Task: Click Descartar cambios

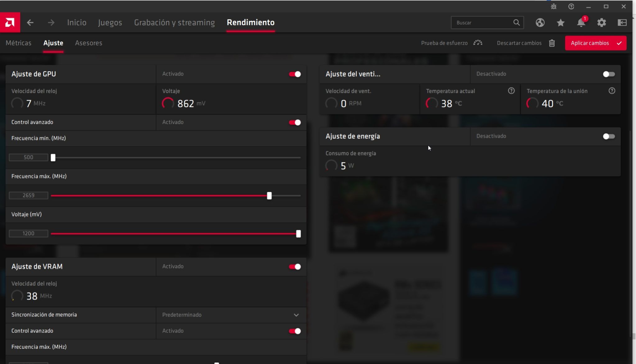Action: pos(519,43)
